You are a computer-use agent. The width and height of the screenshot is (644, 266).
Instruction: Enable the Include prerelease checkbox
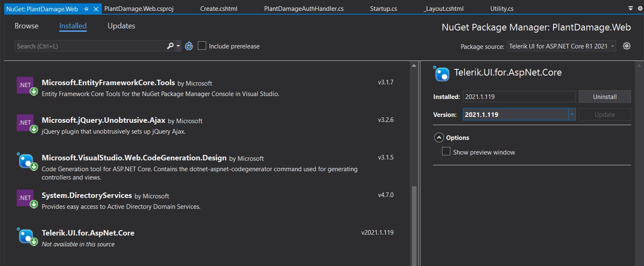click(202, 46)
